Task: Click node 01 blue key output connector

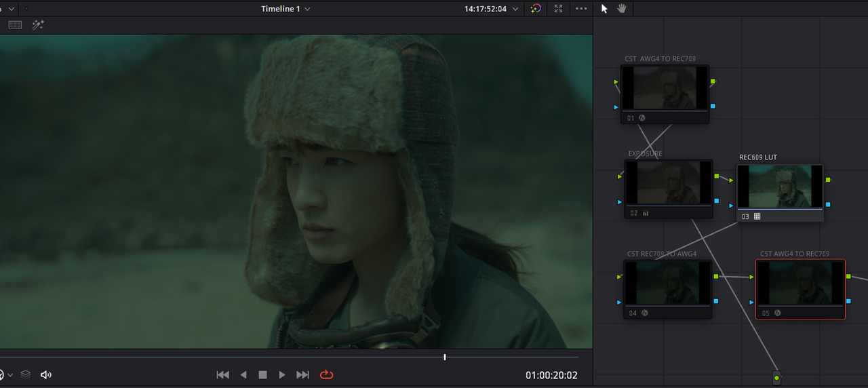Action: click(713, 106)
